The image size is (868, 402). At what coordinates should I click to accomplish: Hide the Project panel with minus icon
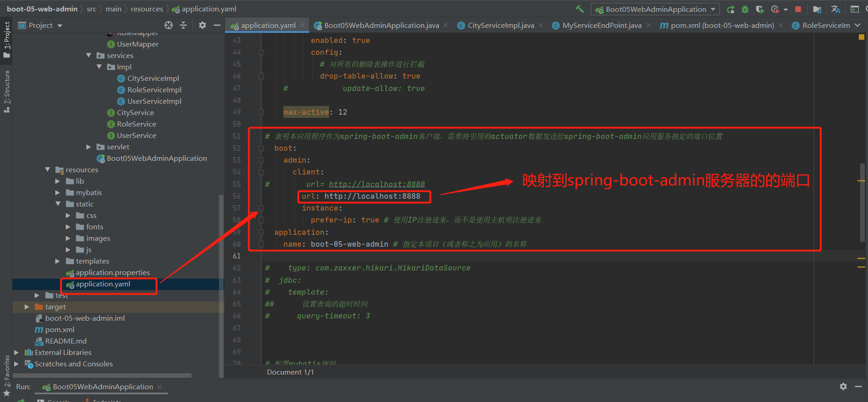coord(217,26)
